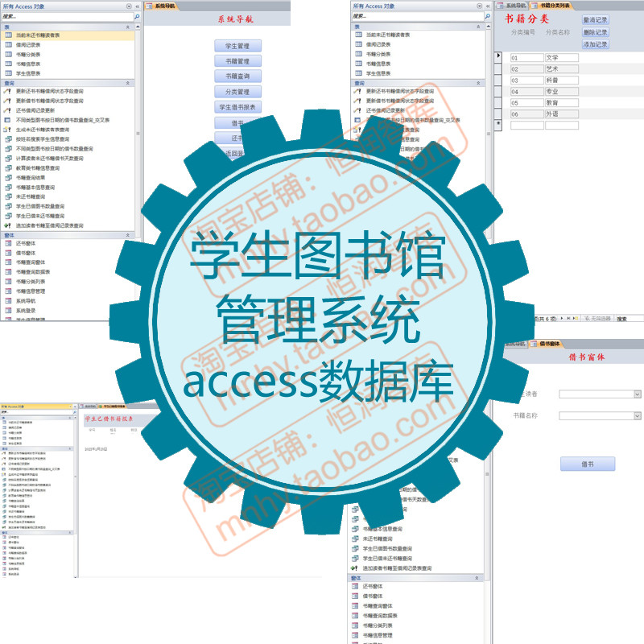Click 书籍信息表 table icon in 书籍分类 window
The width and height of the screenshot is (644, 644).
click(358, 64)
